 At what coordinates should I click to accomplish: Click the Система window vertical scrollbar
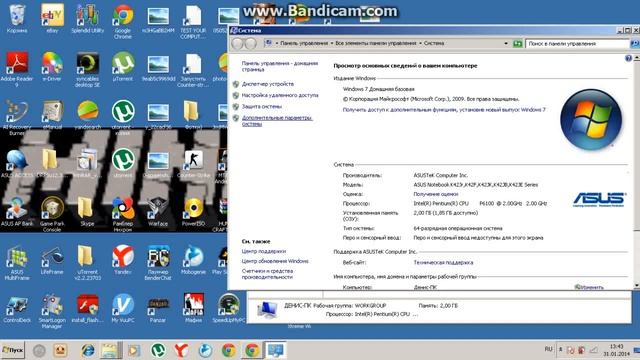(636, 171)
